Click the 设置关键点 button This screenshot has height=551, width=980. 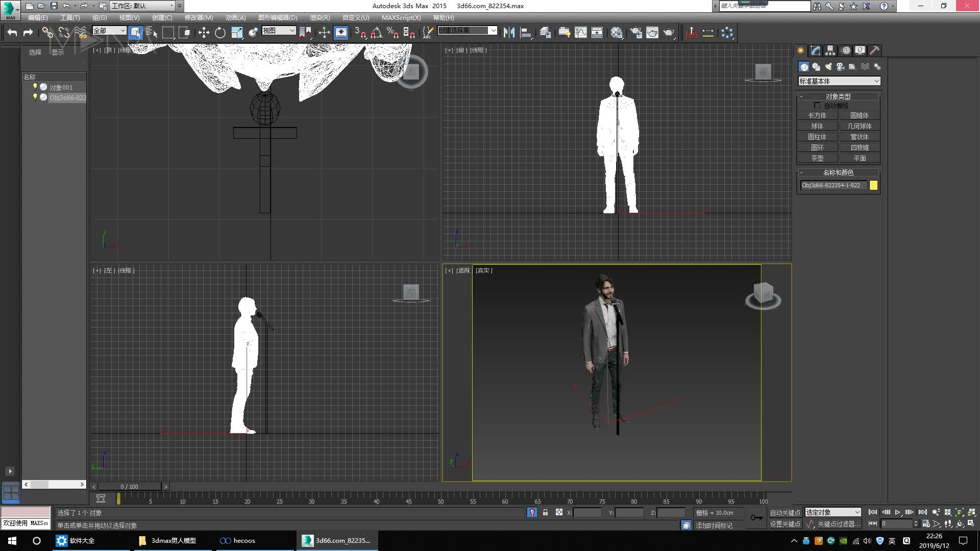[x=785, y=524]
